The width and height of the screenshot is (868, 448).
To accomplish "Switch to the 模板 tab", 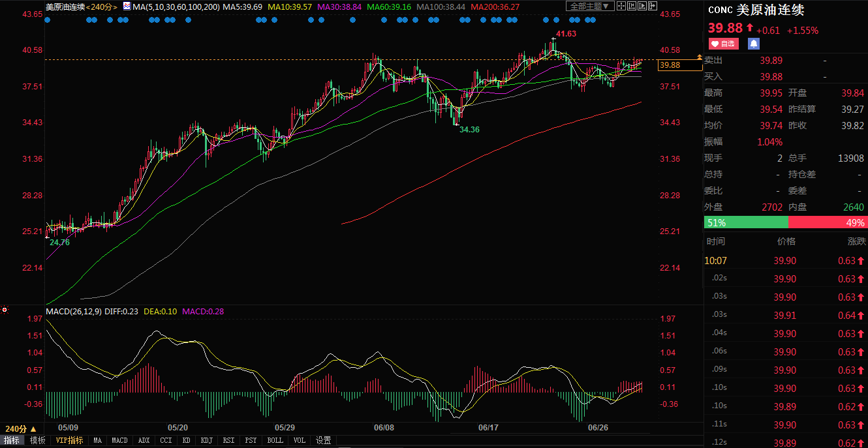I will (x=37, y=440).
